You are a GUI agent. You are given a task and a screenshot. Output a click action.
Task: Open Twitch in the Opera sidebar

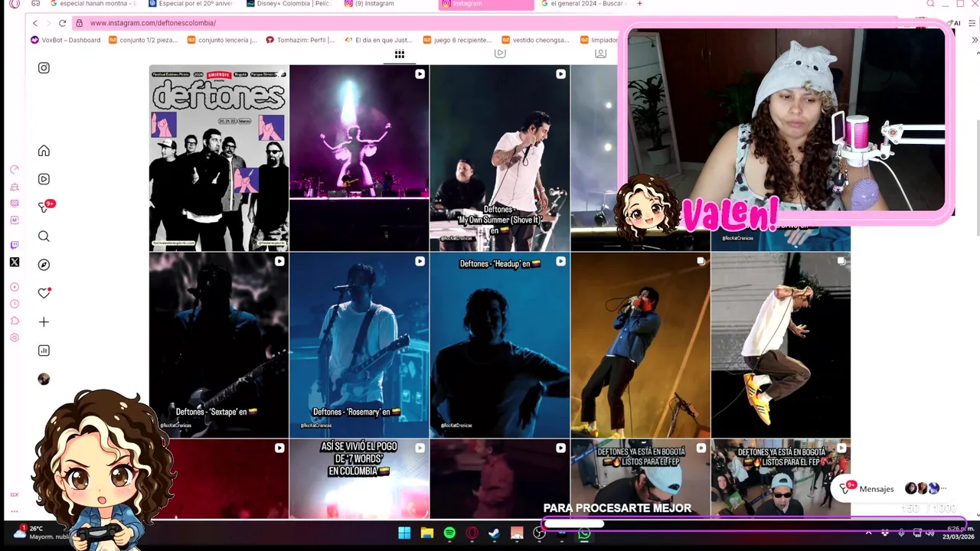pyautogui.click(x=15, y=245)
